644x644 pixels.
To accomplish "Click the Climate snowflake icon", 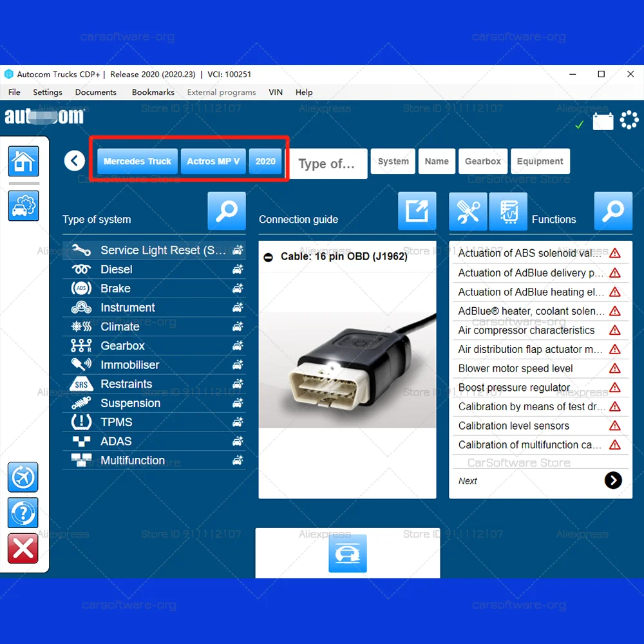I will [x=81, y=327].
